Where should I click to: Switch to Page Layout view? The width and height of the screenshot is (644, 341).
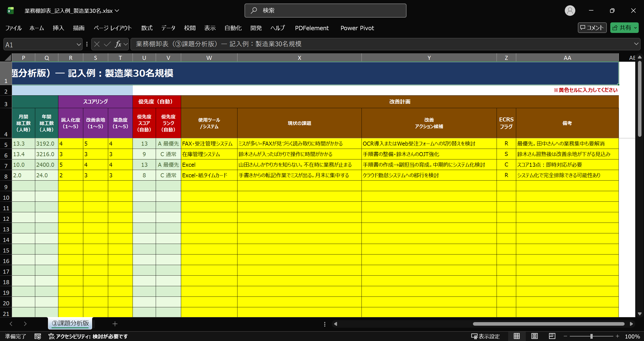coord(534,336)
